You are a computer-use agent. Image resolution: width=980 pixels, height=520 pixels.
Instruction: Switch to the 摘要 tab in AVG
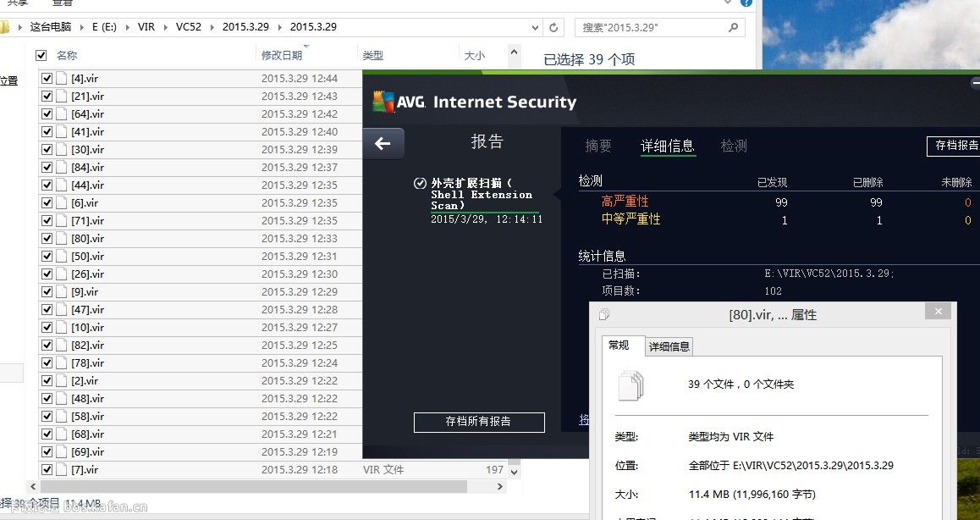coord(598,146)
